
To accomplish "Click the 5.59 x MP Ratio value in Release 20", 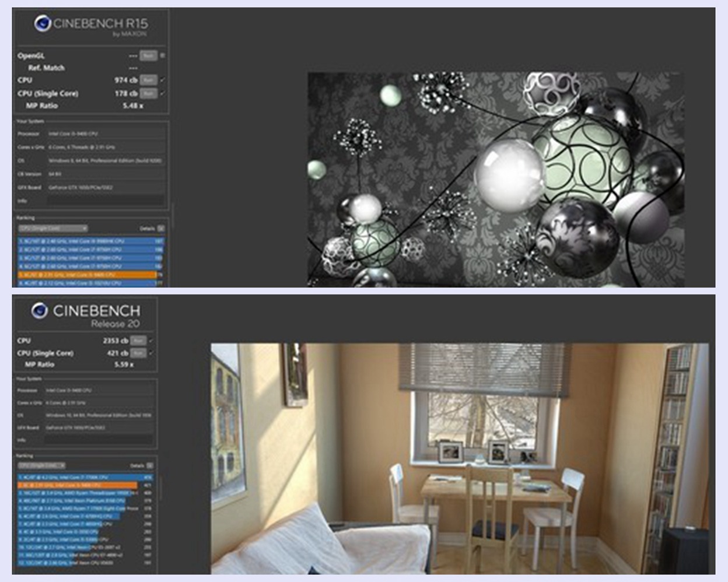I will coord(124,364).
